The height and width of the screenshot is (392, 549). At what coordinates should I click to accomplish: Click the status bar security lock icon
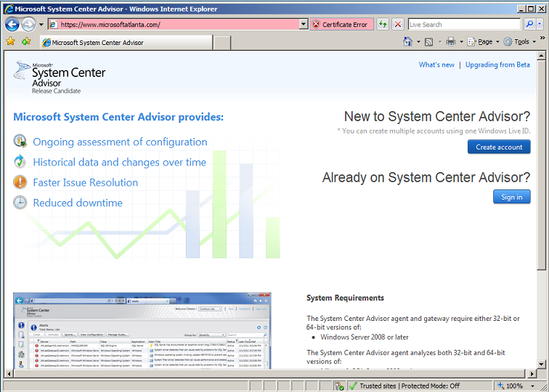(x=339, y=385)
